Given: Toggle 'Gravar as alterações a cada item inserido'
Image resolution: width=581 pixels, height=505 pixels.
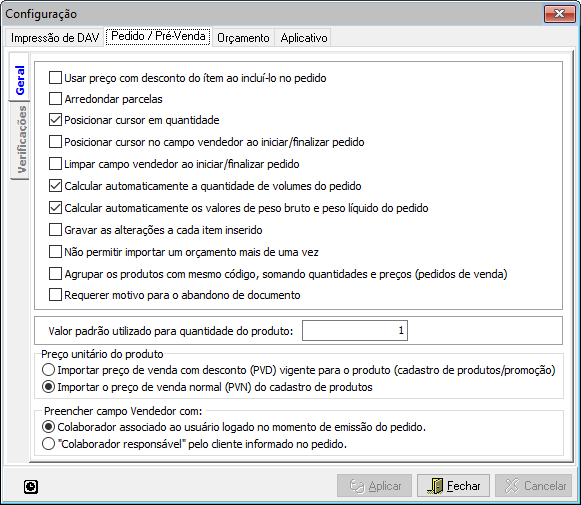Looking at the screenshot, I should [55, 230].
